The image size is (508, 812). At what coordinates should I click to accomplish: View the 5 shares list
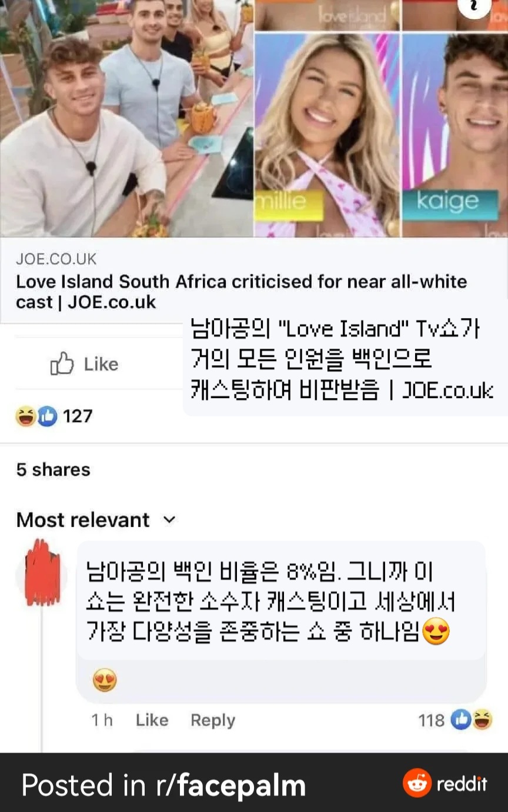[x=54, y=470]
